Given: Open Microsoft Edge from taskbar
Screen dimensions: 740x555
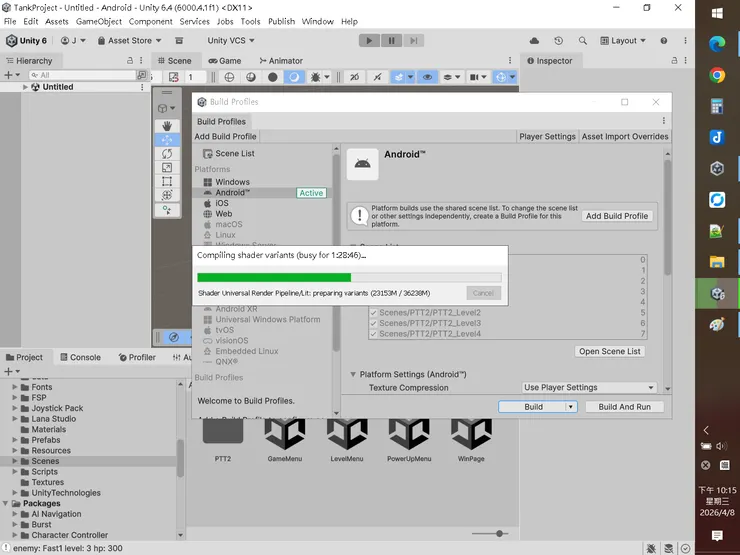Looking at the screenshot, I should click(x=717, y=44).
